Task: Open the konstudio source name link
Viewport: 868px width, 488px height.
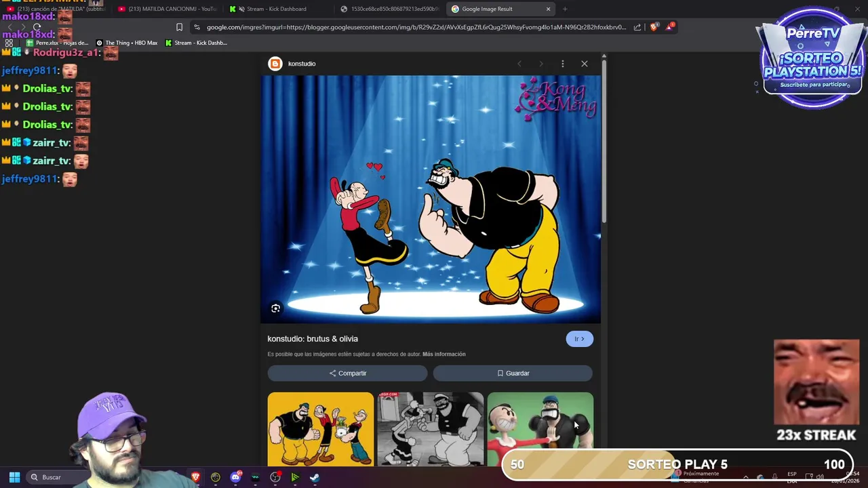Action: (x=302, y=64)
